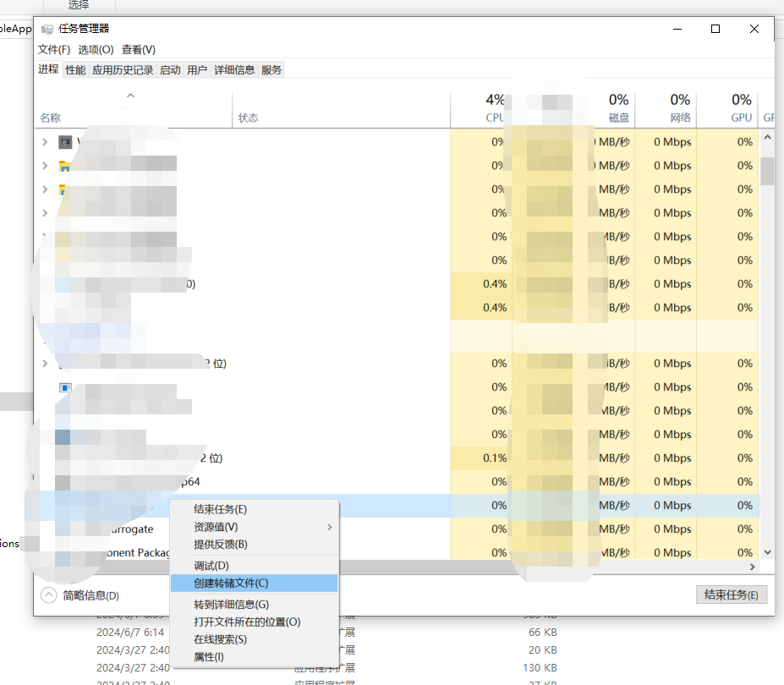Screen dimensions: 784x685
Task: Click the blue window icon process row
Action: pos(65,387)
